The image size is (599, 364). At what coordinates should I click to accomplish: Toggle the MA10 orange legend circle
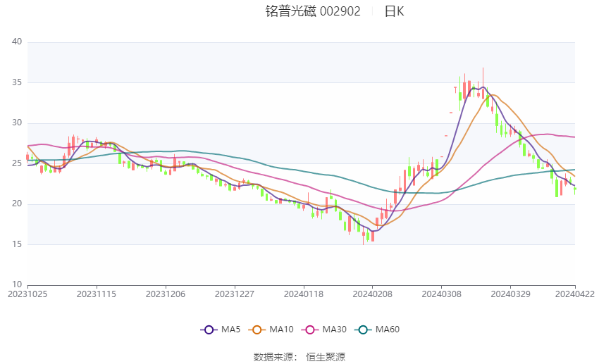(x=257, y=330)
